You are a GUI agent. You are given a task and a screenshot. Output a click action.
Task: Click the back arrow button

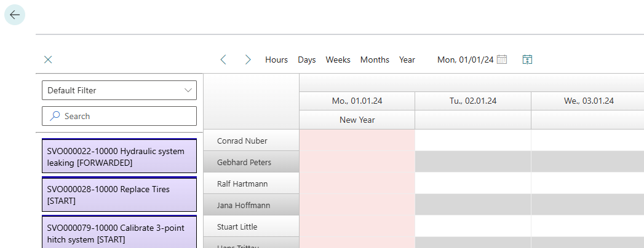(x=15, y=15)
